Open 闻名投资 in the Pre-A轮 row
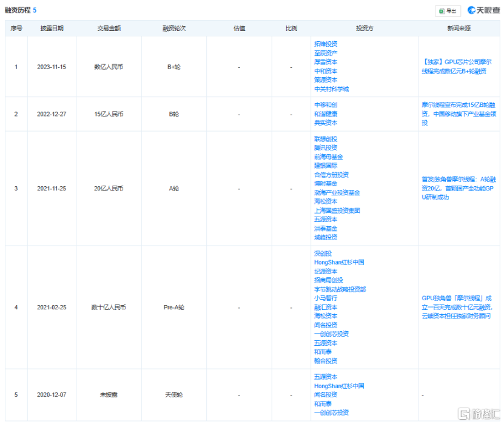The image size is (504, 424). click(x=326, y=325)
